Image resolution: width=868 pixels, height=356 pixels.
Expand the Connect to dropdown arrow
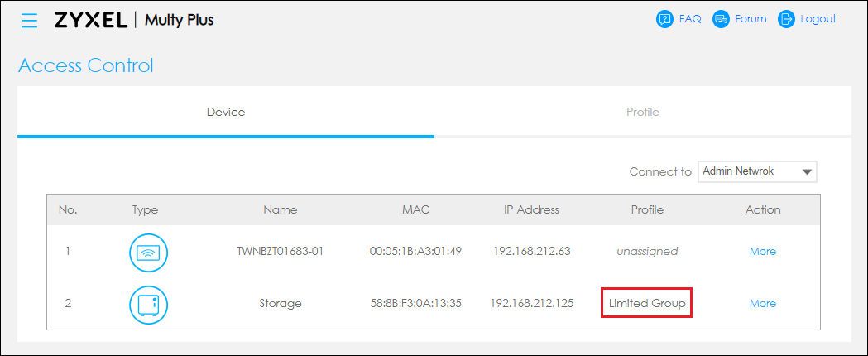[807, 172]
